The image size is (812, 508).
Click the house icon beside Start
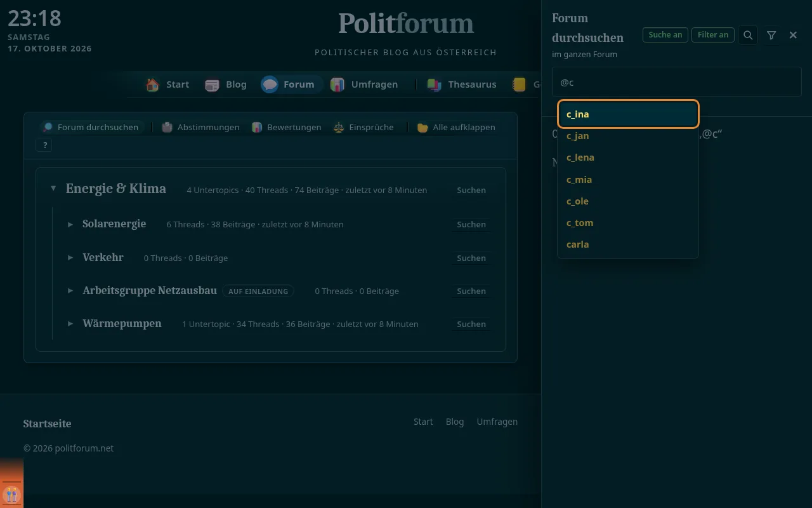click(x=152, y=84)
